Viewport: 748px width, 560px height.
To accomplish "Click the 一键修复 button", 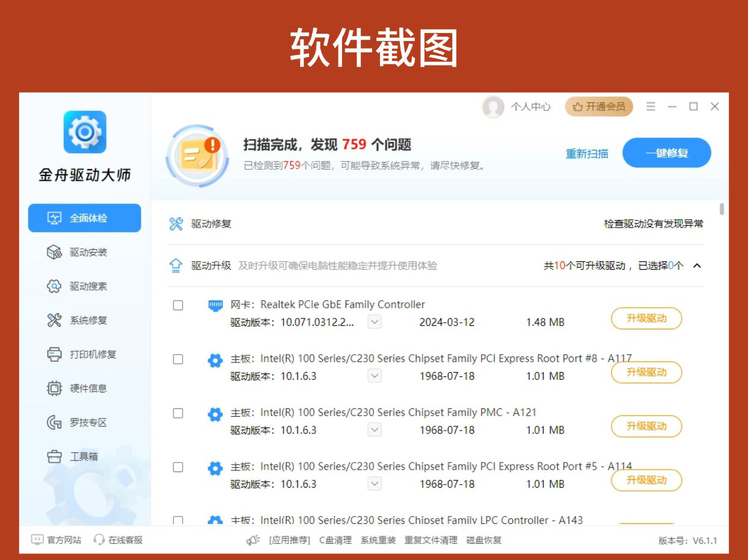I will pyautogui.click(x=667, y=153).
